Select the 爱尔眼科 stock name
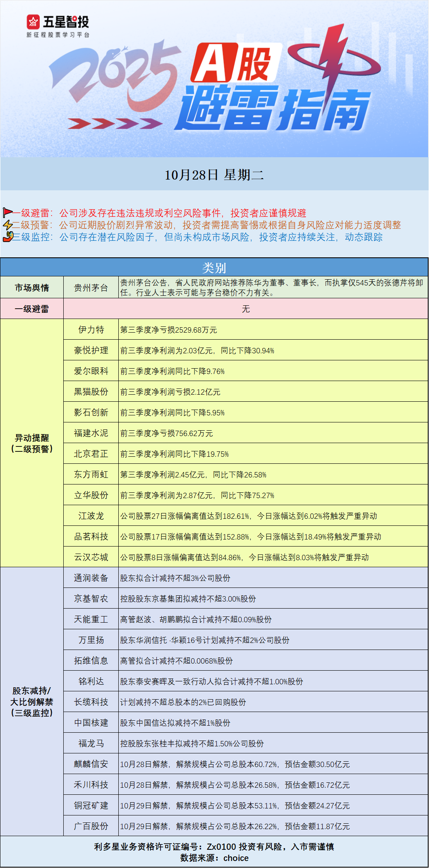This screenshot has height=868, width=429. click(x=91, y=371)
